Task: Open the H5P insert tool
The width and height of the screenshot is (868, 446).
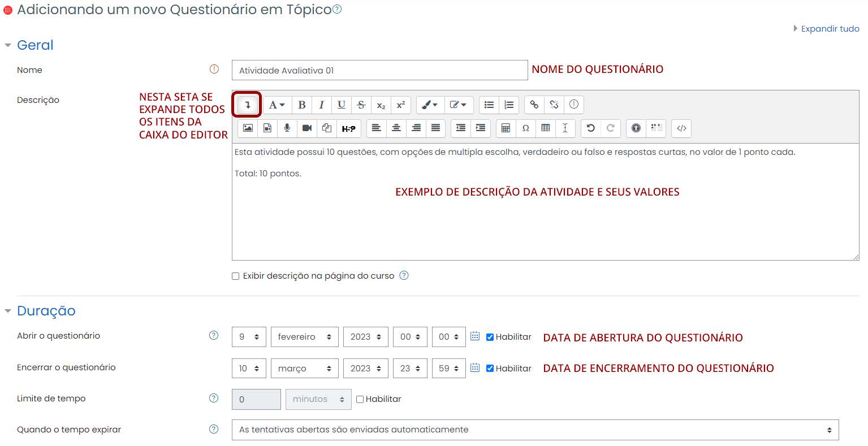Action: (349, 128)
